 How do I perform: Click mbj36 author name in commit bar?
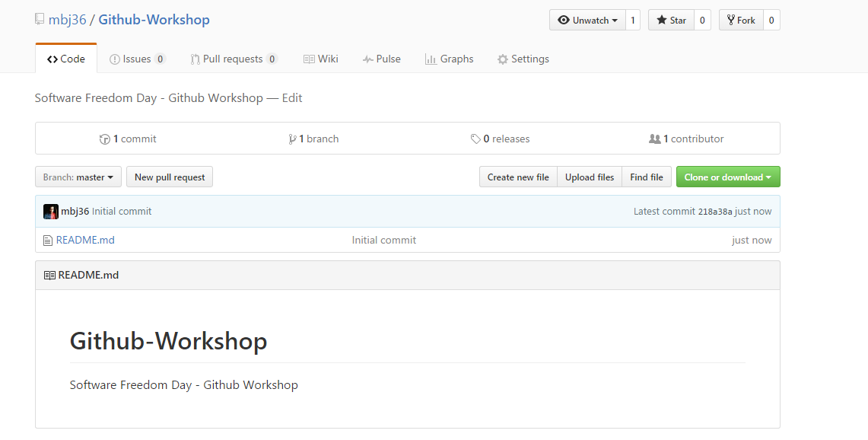75,211
